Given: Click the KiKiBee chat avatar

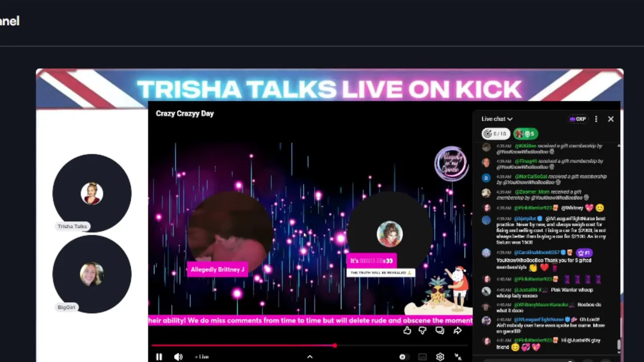Looking at the screenshot, I should click(x=486, y=147).
